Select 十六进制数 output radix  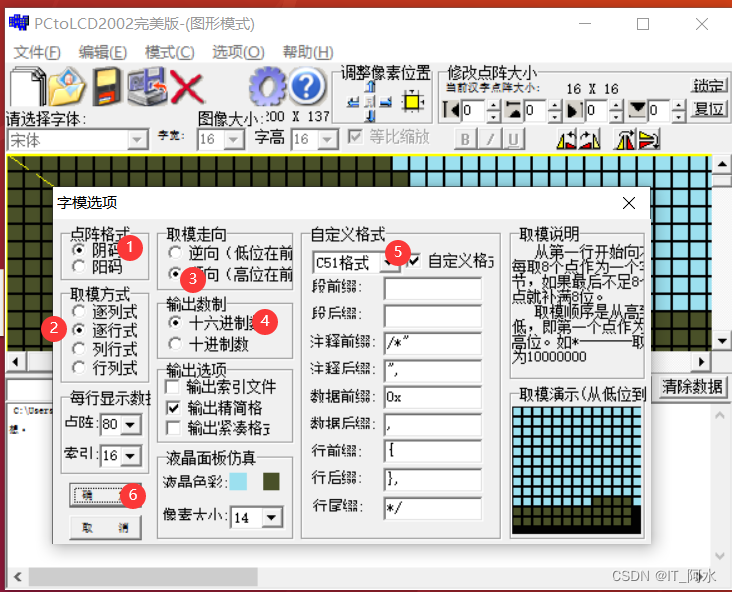click(175, 322)
